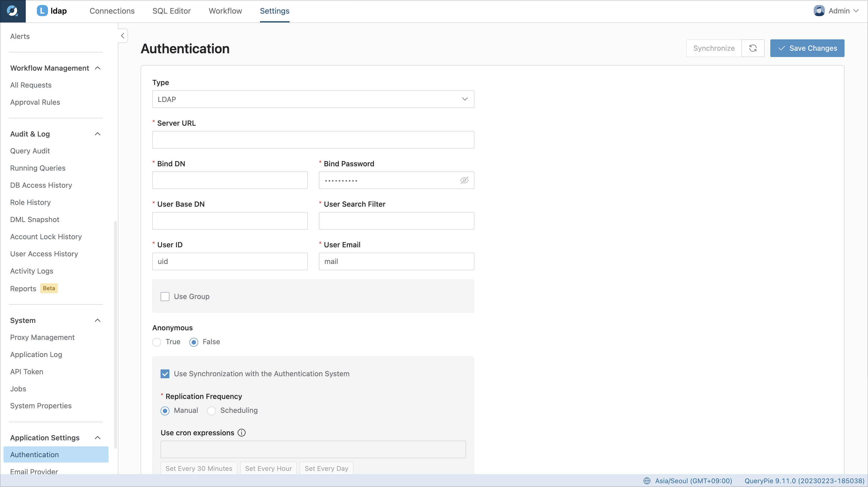
Task: Uncheck Use Synchronization with the Authentication System
Action: coord(165,374)
